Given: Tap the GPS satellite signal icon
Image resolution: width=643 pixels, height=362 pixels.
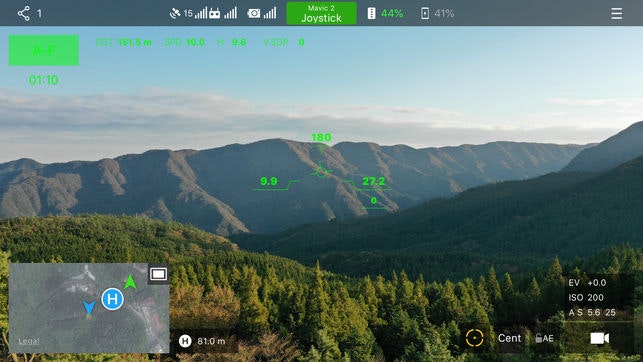Looking at the screenshot, I should pos(175,14).
